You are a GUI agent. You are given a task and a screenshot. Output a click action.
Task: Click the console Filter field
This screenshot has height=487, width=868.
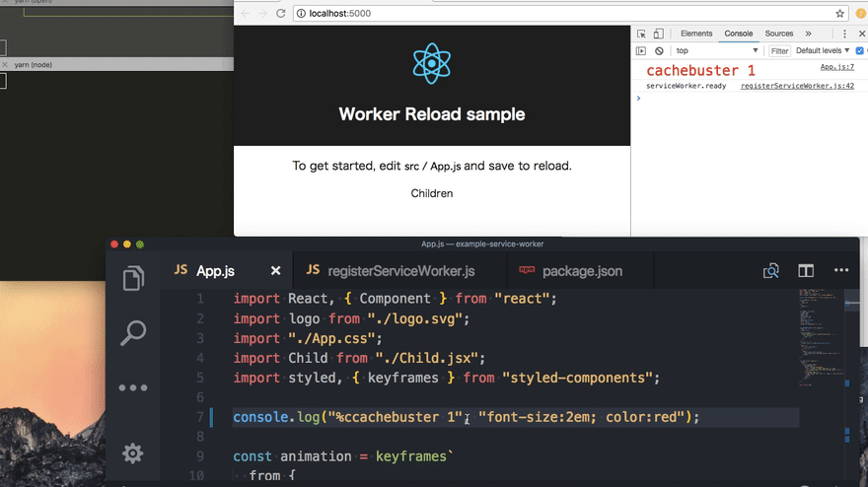[x=779, y=51]
